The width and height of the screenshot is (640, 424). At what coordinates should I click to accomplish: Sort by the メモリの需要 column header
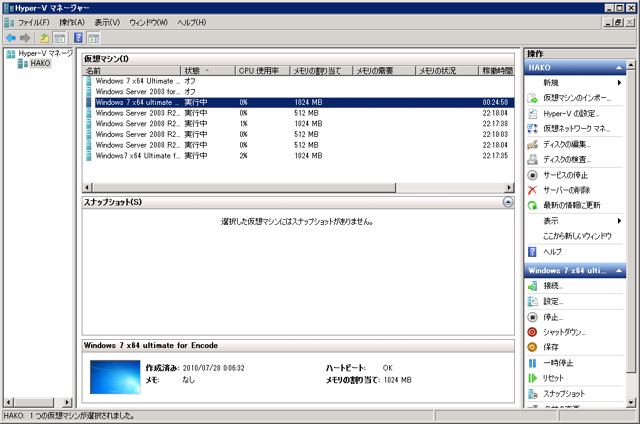pyautogui.click(x=384, y=71)
